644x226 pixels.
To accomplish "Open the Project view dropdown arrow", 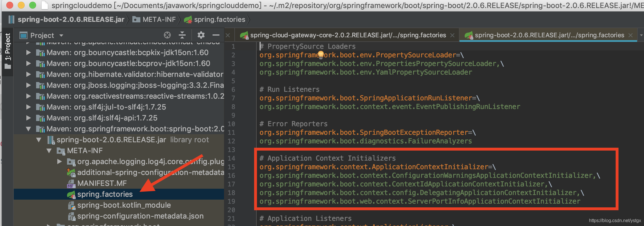I will 61,36.
